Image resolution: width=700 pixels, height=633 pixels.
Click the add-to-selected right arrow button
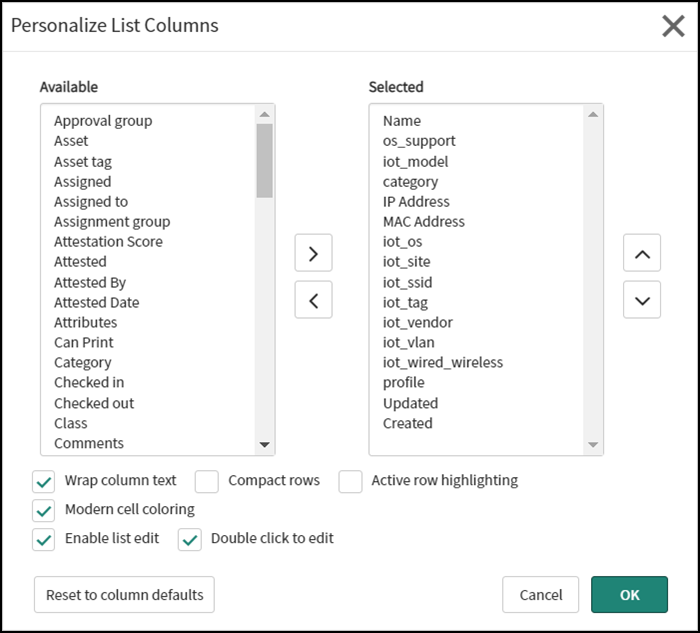point(313,253)
